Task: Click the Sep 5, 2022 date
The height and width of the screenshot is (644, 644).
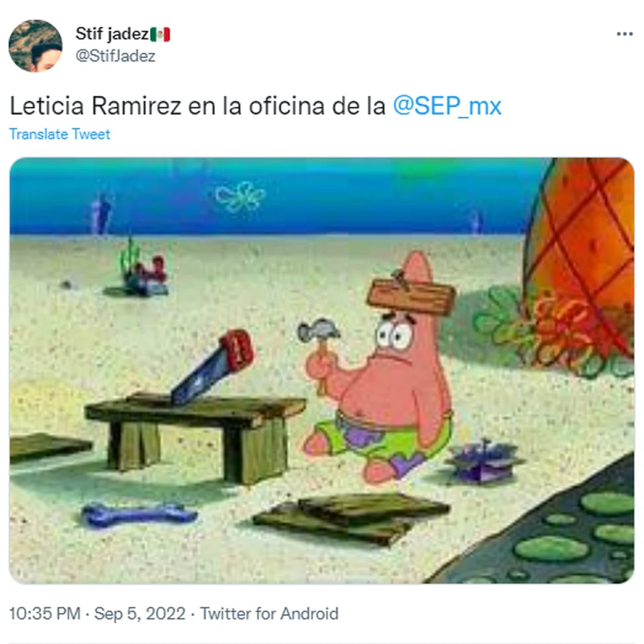Action: 140,613
